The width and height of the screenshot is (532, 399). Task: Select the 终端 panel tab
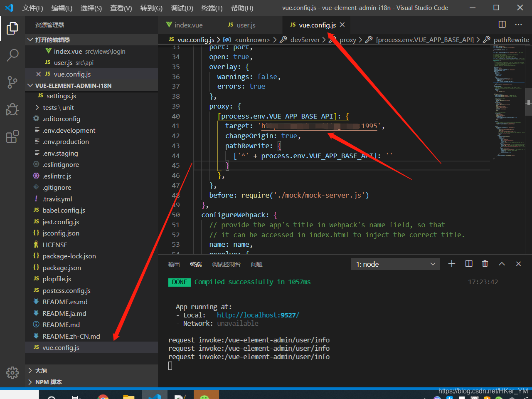point(196,264)
